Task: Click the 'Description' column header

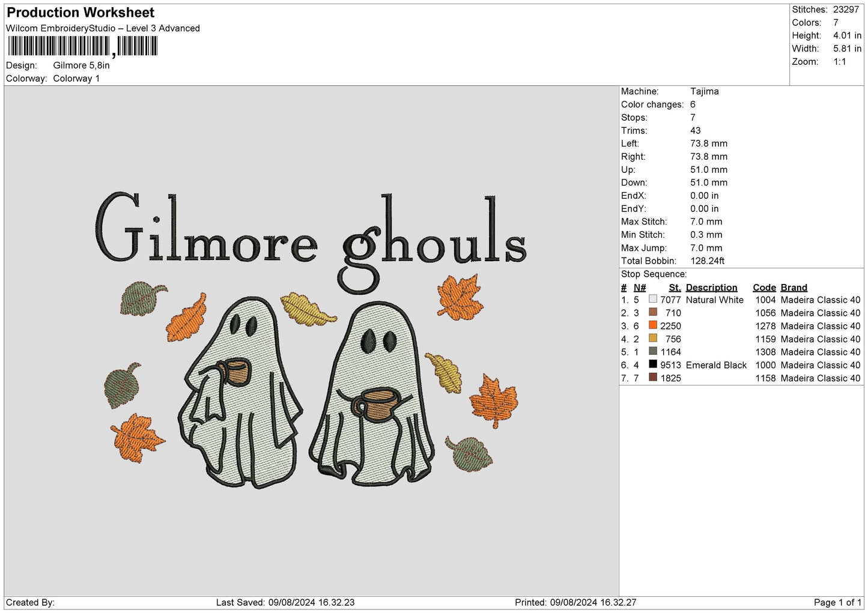Action: point(711,288)
